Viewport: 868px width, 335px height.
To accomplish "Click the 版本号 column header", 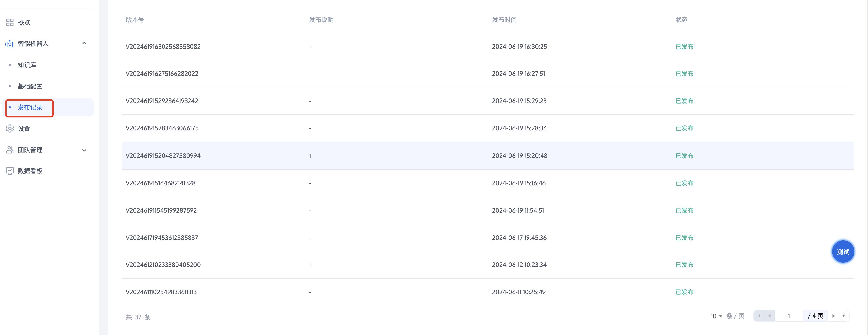I will [x=135, y=20].
